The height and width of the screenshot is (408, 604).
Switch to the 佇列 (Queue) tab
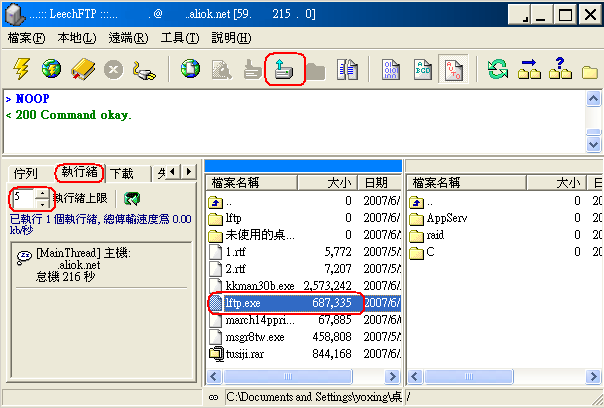coord(27,174)
